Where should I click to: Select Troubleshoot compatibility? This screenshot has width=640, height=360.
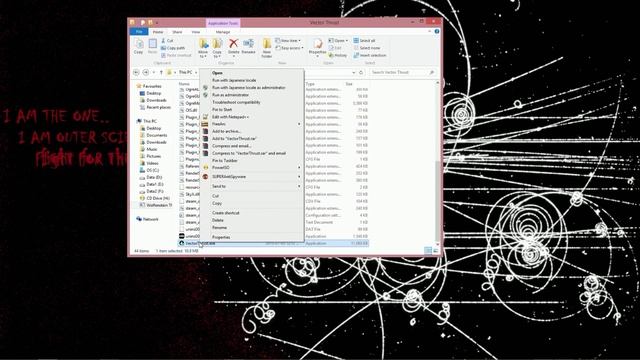pyautogui.click(x=236, y=102)
